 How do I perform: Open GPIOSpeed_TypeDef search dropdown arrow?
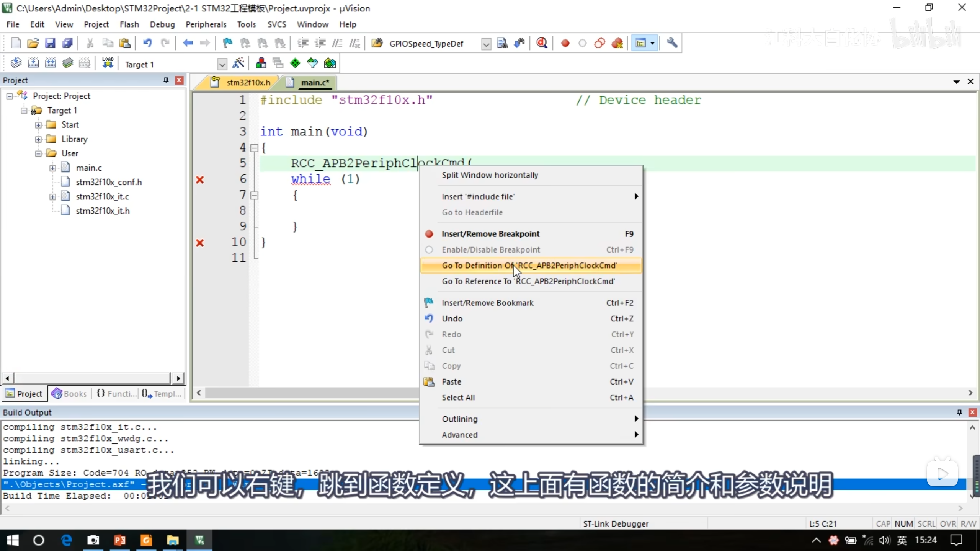(x=486, y=44)
